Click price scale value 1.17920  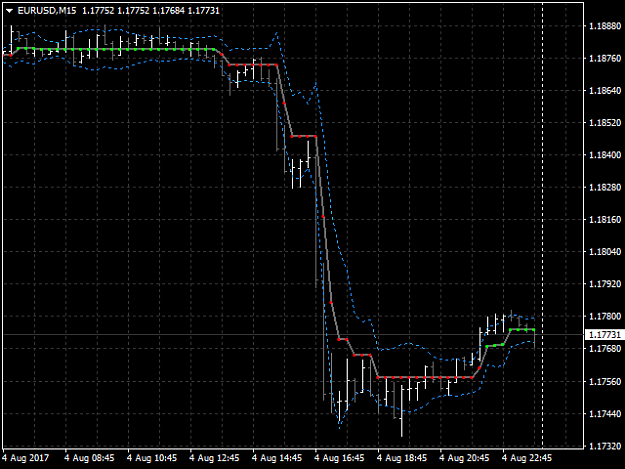[x=605, y=284]
